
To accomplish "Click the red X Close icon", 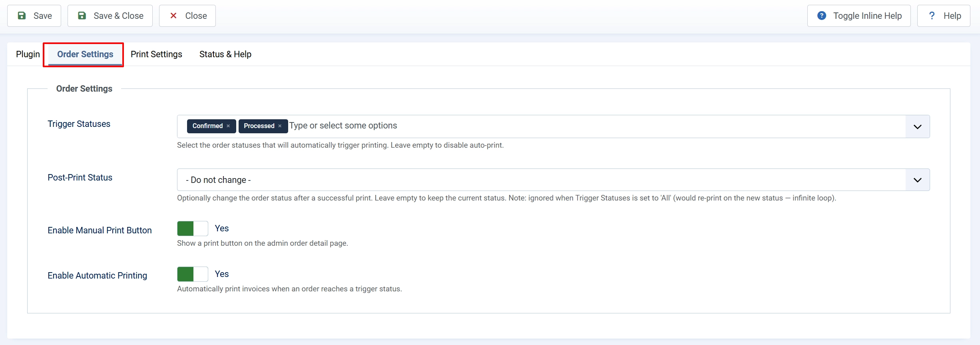I will pos(173,16).
